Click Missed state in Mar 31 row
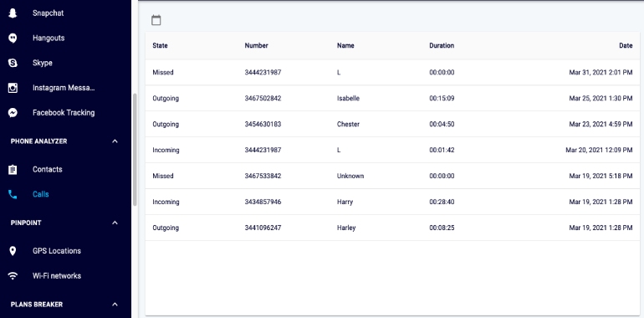 (x=163, y=72)
